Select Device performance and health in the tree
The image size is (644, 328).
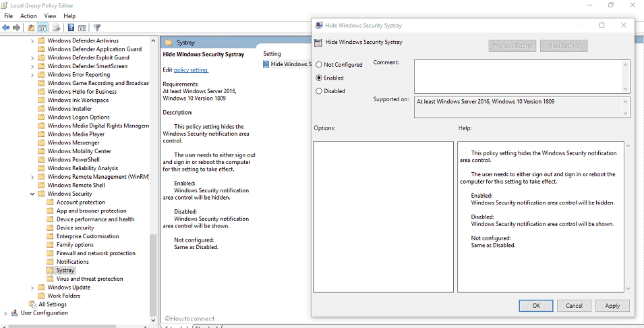coord(95,219)
